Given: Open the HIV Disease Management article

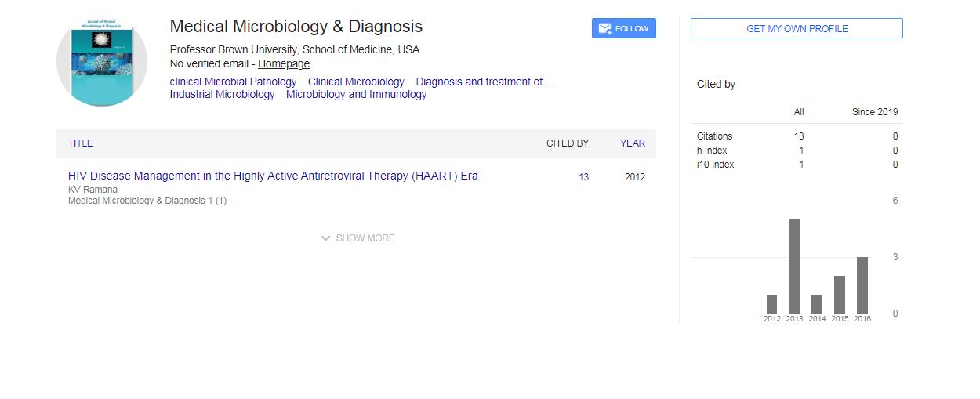Looking at the screenshot, I should click(273, 176).
